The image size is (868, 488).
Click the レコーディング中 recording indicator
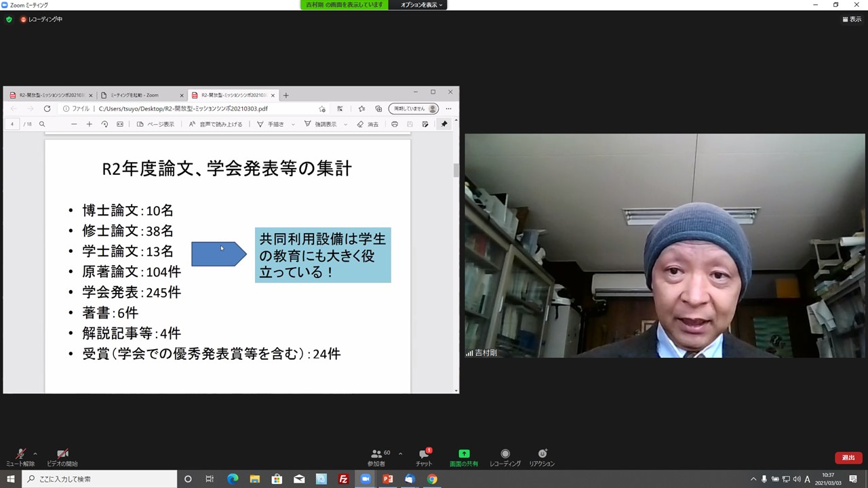click(x=41, y=20)
